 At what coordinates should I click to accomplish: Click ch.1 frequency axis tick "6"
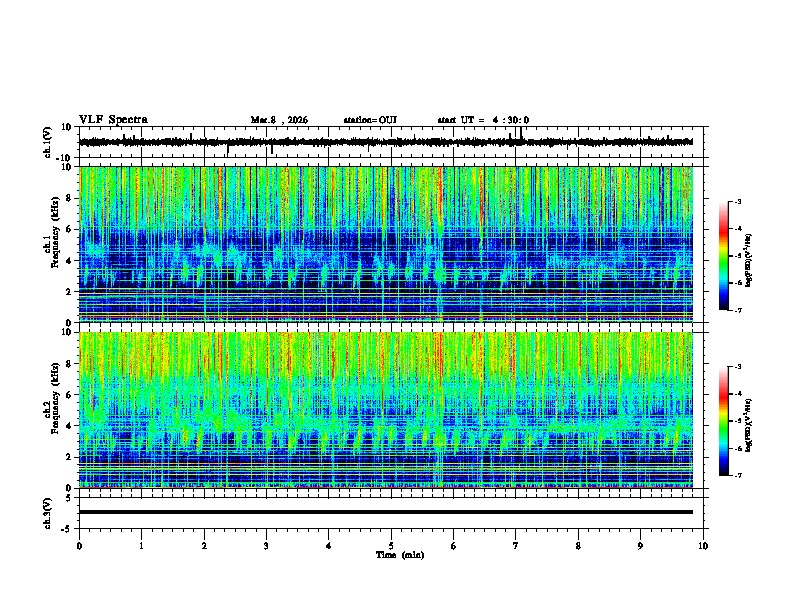[x=69, y=229]
